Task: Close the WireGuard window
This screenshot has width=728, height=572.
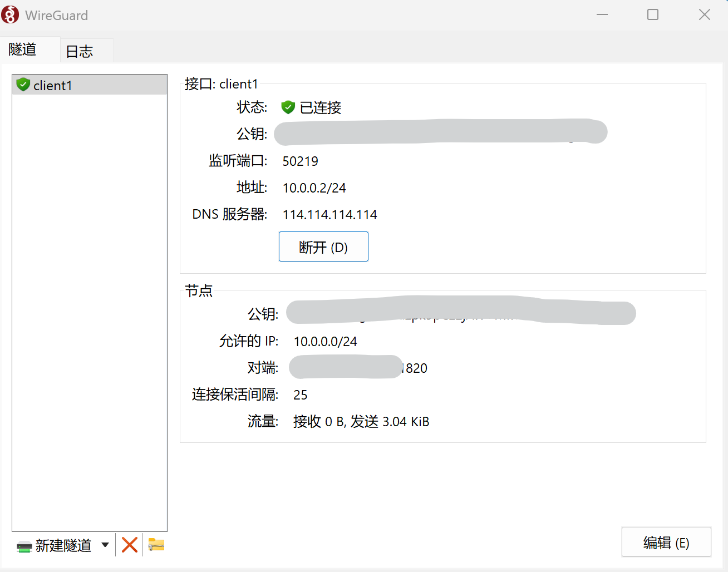Action: click(x=704, y=15)
